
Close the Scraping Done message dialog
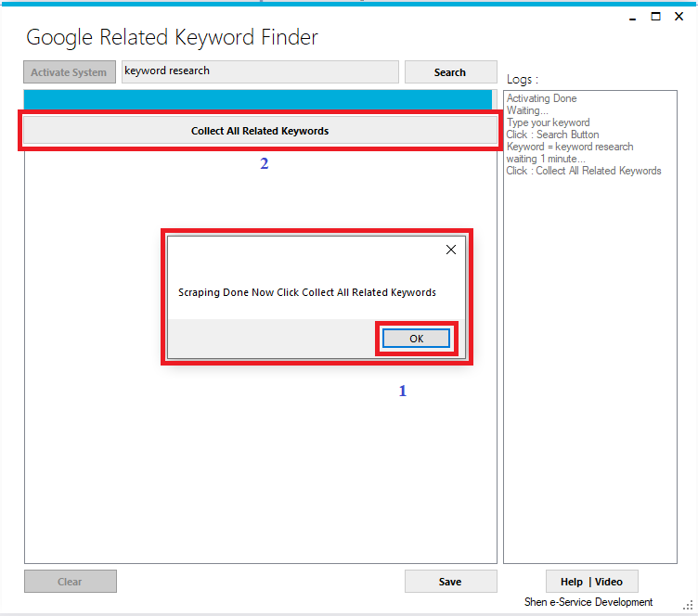[451, 250]
